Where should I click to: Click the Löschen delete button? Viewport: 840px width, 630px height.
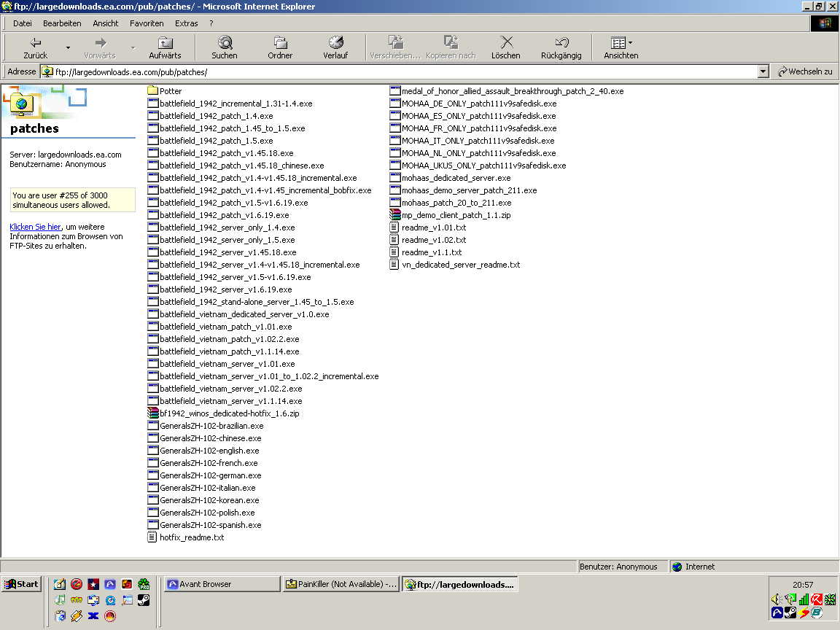click(506, 47)
